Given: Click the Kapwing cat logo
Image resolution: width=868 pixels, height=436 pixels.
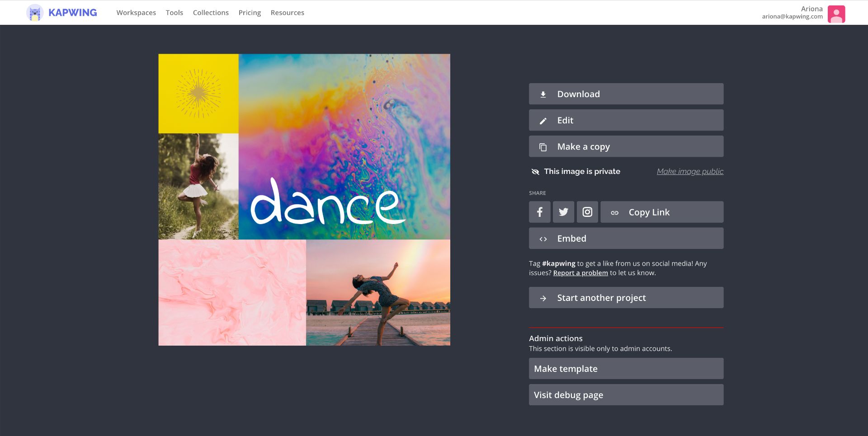Looking at the screenshot, I should pyautogui.click(x=35, y=13).
